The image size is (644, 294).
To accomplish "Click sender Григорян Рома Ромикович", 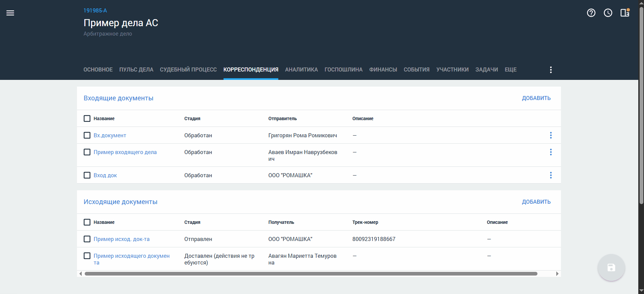I will (303, 135).
